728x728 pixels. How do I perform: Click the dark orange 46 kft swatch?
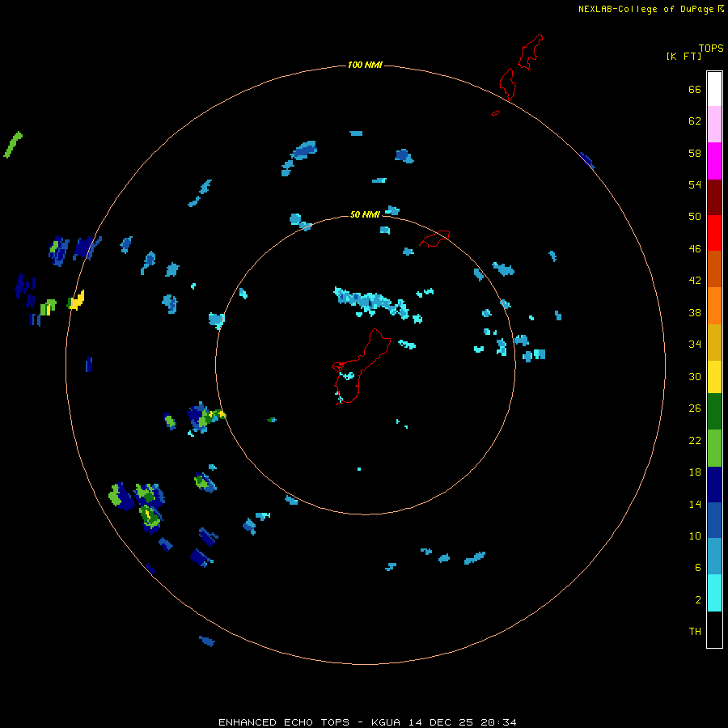(714, 269)
